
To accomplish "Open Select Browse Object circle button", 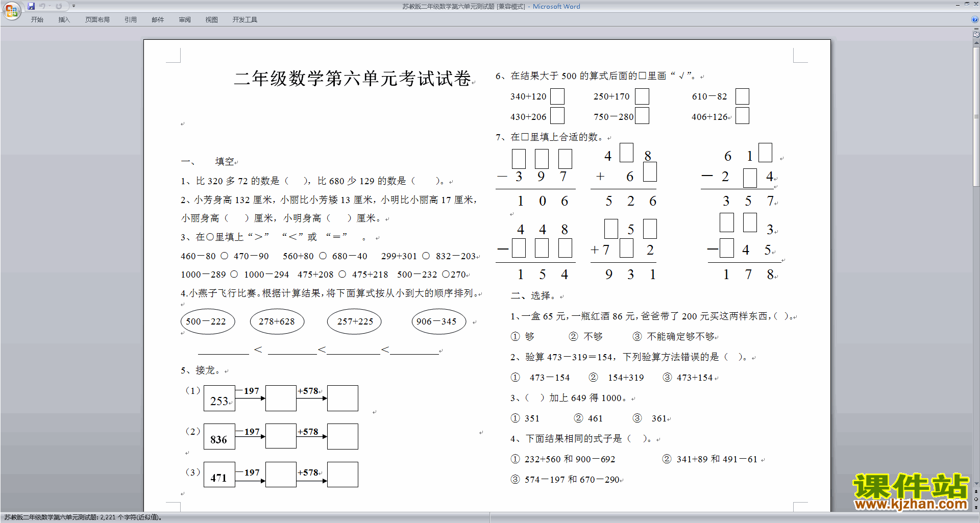I will point(976,499).
